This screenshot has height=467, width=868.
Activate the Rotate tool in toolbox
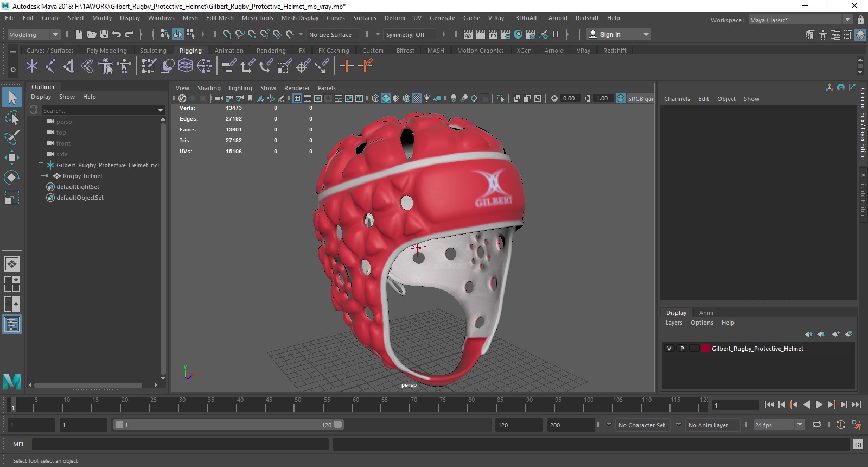[12, 178]
